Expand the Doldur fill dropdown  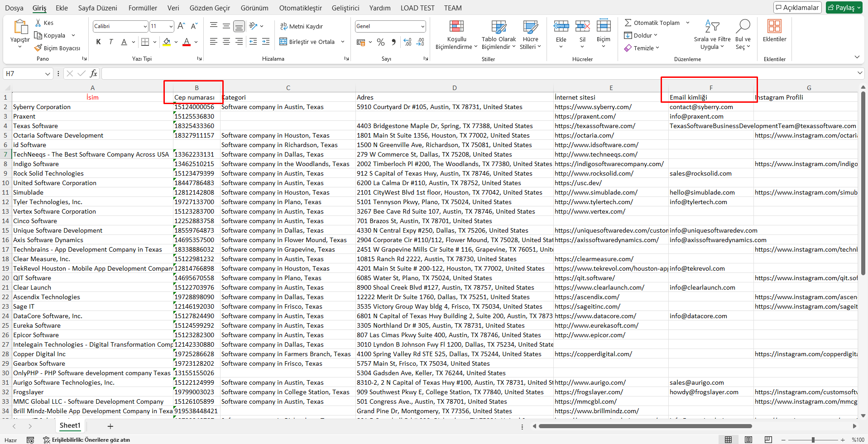tap(655, 35)
